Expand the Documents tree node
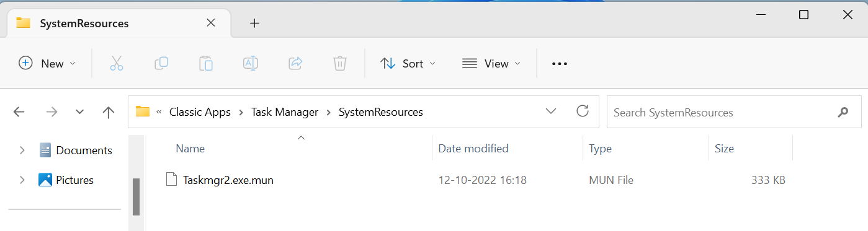Screen dimensions: 868x231 22,150
